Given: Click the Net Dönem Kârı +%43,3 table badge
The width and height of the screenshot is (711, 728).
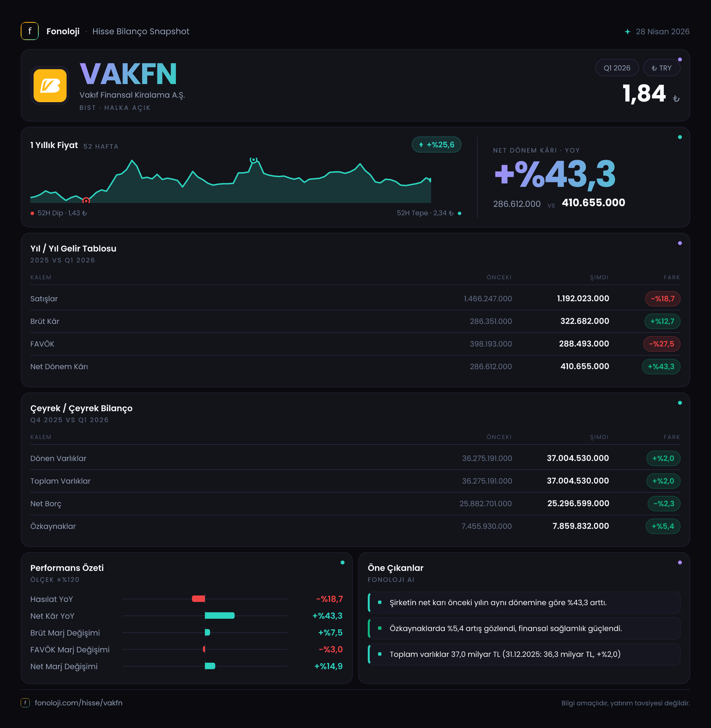Looking at the screenshot, I should click(x=661, y=367).
